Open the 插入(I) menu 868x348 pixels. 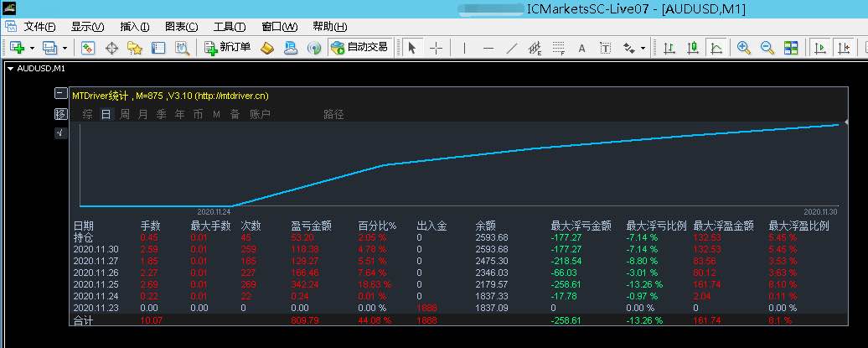tap(135, 27)
